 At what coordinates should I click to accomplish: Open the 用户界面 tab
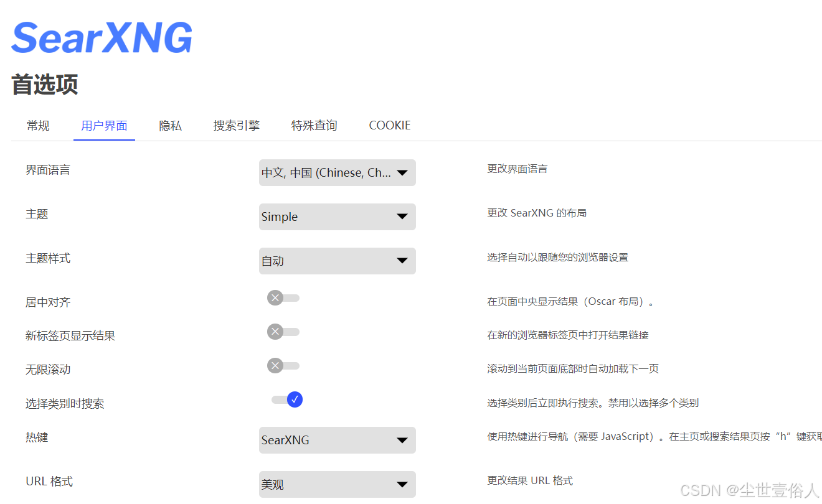pos(104,126)
